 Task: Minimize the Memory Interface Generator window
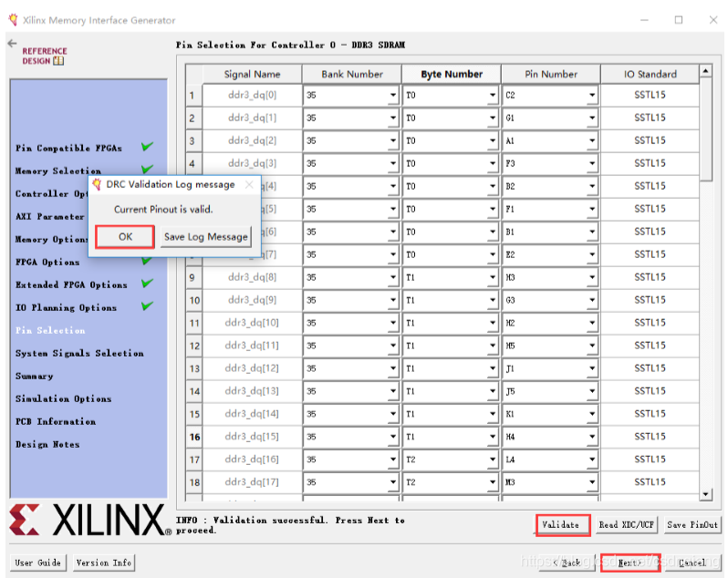point(644,20)
